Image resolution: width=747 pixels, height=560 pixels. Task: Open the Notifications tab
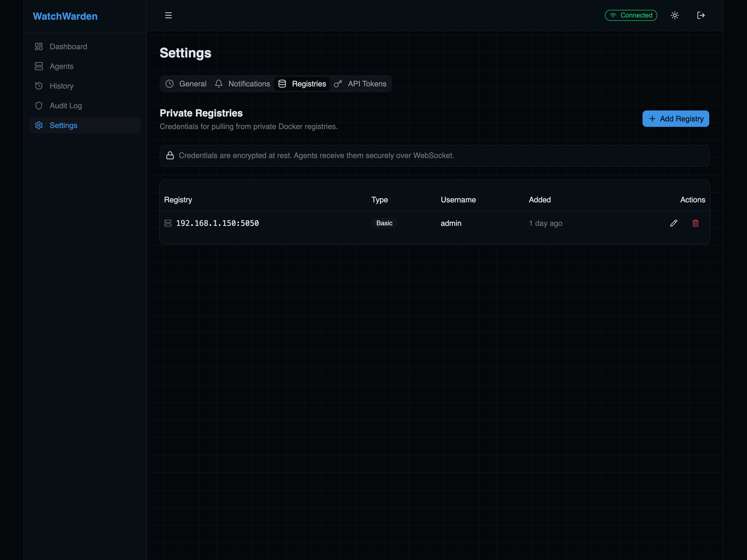coord(243,83)
